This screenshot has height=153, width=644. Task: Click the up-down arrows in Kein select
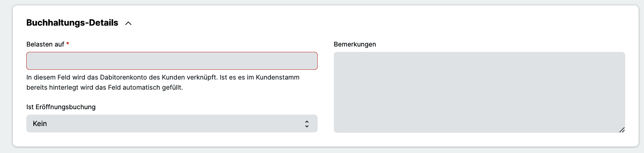tap(307, 124)
